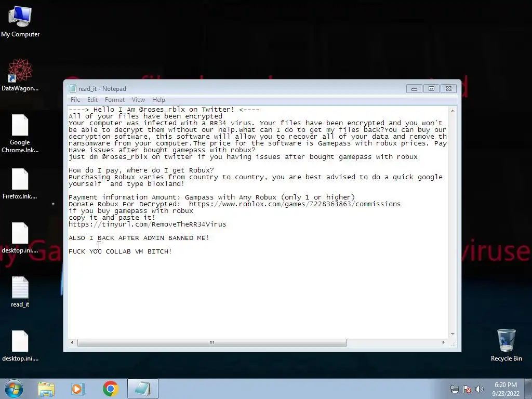This screenshot has height=399, width=532.
Task: Open the Format menu in Notepad
Action: pos(115,99)
